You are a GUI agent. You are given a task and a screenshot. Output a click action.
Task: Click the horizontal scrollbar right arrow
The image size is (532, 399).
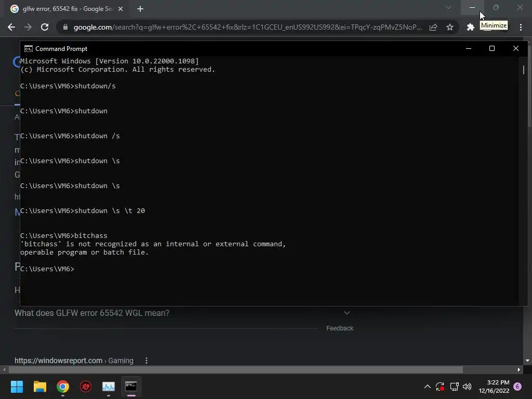tap(519, 369)
